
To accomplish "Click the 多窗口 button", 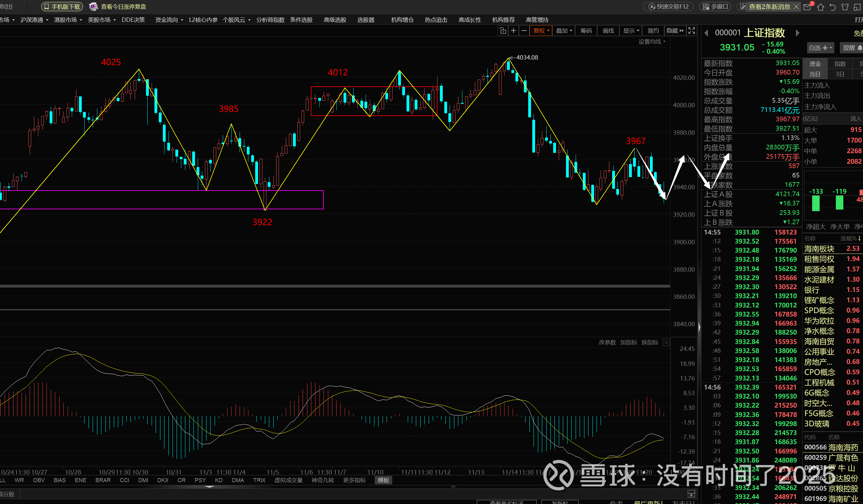I will [716, 7].
